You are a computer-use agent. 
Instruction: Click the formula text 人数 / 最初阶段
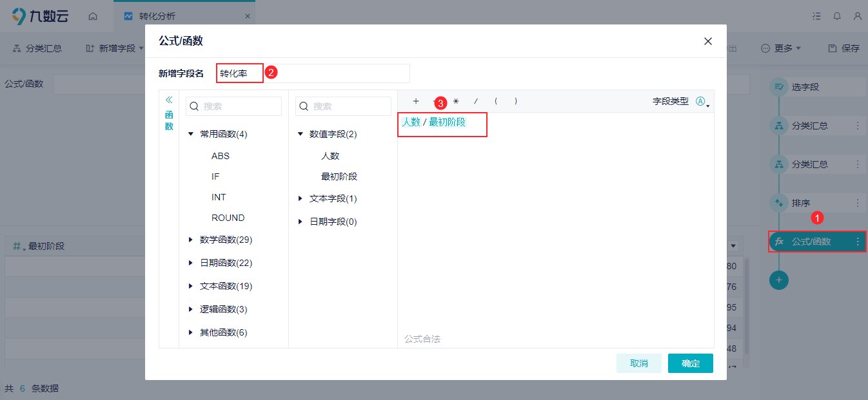click(x=433, y=122)
